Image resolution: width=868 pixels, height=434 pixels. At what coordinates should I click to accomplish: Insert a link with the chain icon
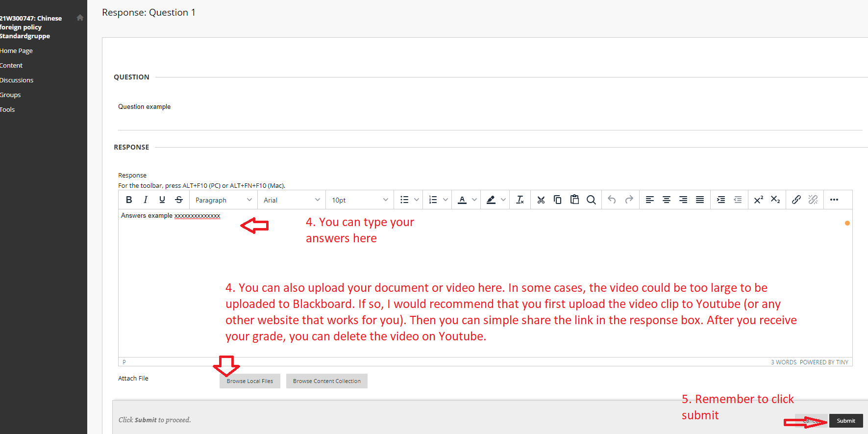coord(796,200)
